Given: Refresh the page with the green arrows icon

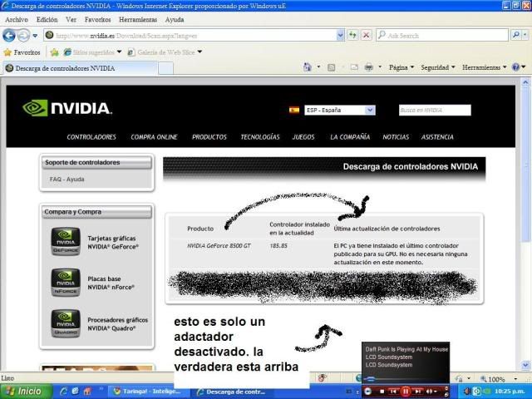Looking at the screenshot, I should [352, 35].
